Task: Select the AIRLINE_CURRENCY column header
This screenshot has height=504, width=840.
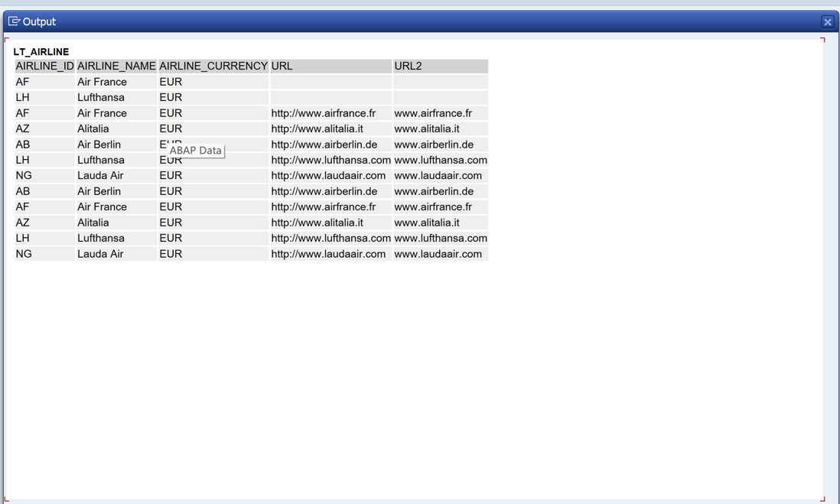Action: pos(213,66)
